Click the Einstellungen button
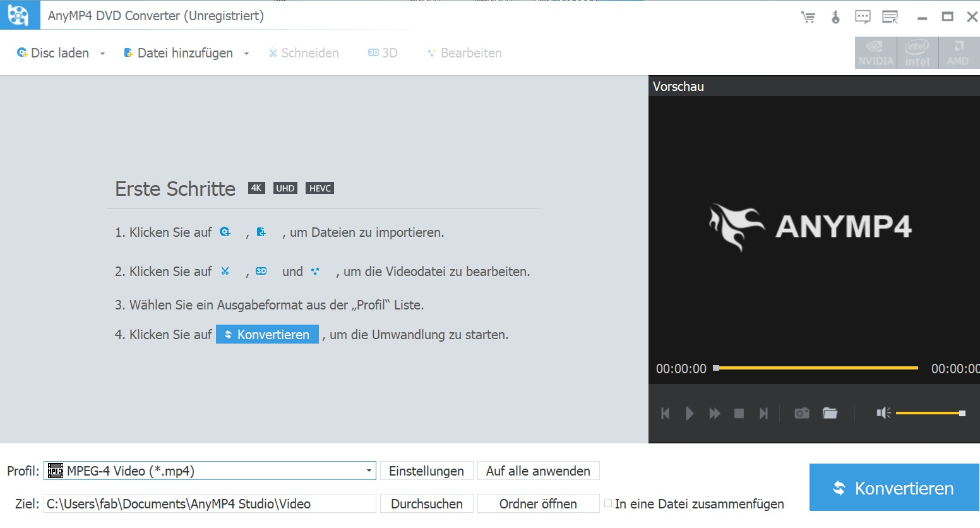Image resolution: width=980 pixels, height=528 pixels. [427, 471]
